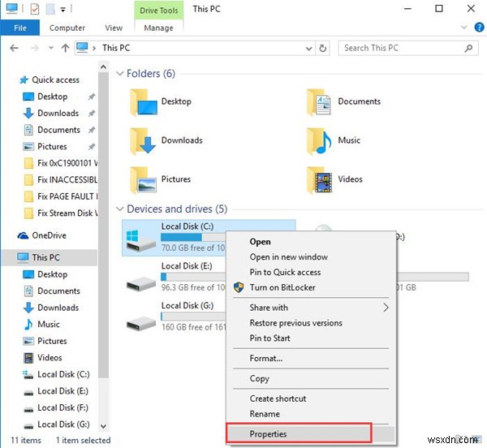Expand the ribbon with the chevron
The image size is (487, 448).
(464, 28)
